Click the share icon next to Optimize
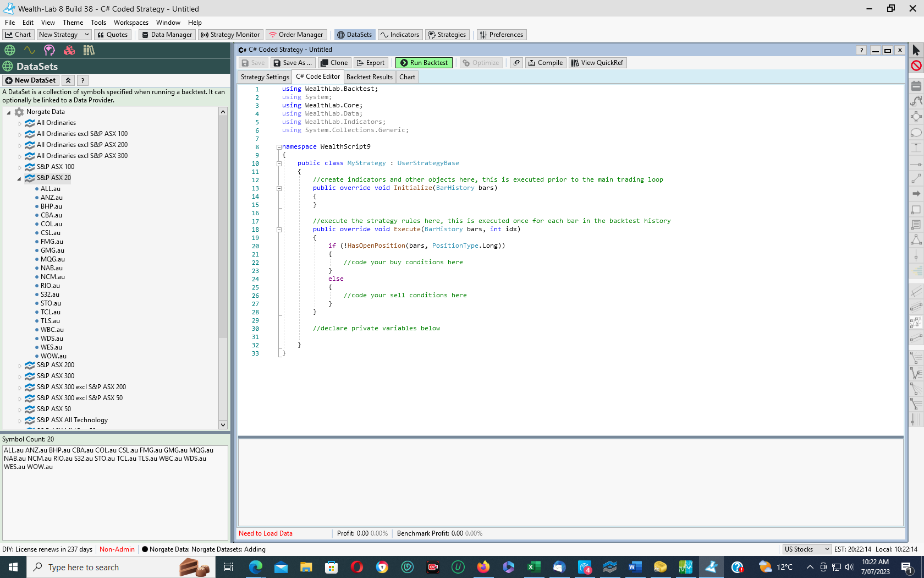Image resolution: width=924 pixels, height=578 pixels. 516,63
